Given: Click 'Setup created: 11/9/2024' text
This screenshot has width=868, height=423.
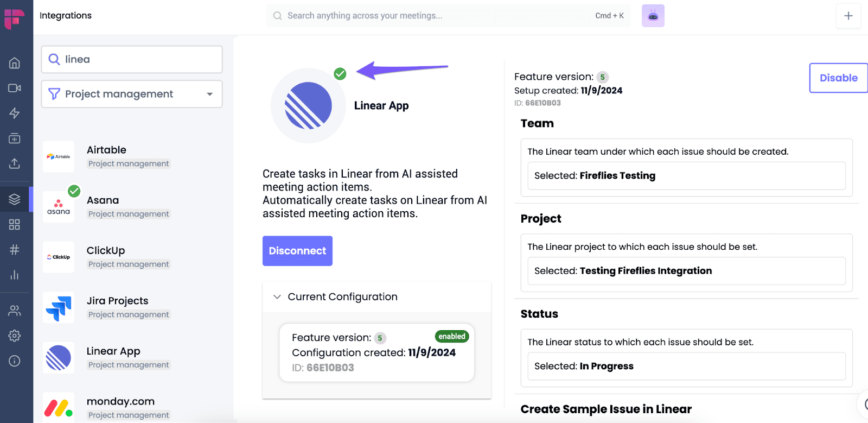Looking at the screenshot, I should (568, 91).
